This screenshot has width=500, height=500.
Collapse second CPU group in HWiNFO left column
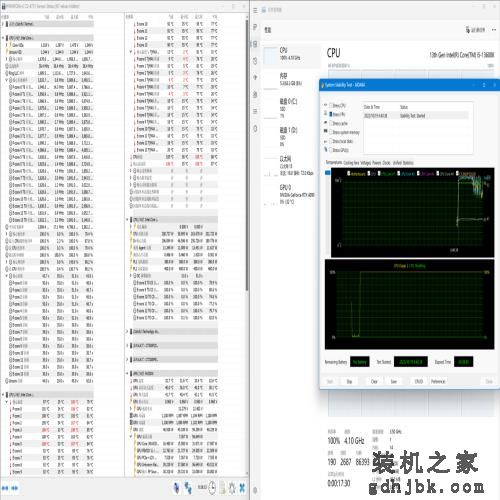coord(3,38)
